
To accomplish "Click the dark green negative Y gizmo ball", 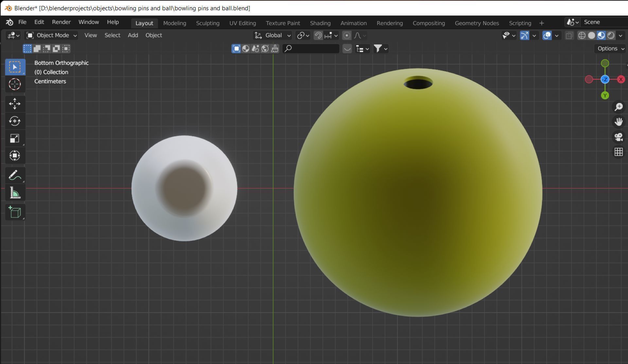I will (x=605, y=63).
